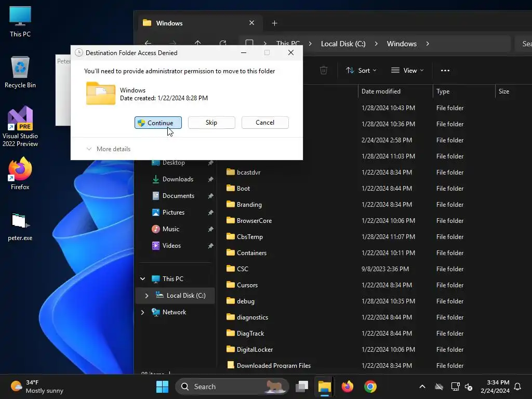Screen dimensions: 532x399
Task: Launch Visual Studio 2022 Preview shortcut
Action: [x=20, y=127]
